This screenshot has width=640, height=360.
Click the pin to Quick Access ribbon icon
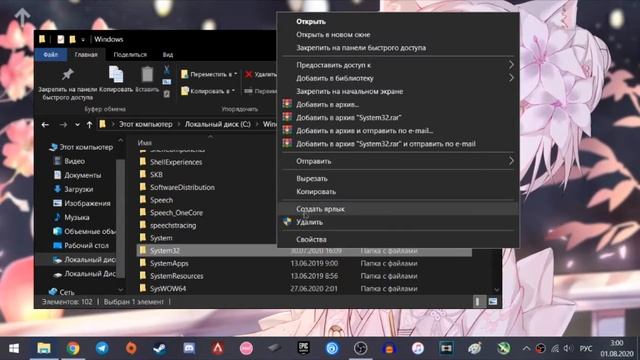click(x=67, y=74)
